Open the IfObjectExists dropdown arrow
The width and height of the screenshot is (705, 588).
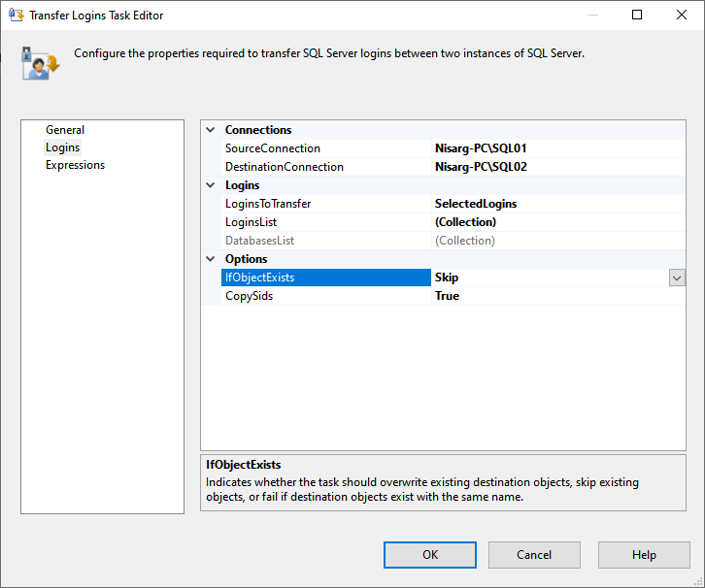coord(677,278)
